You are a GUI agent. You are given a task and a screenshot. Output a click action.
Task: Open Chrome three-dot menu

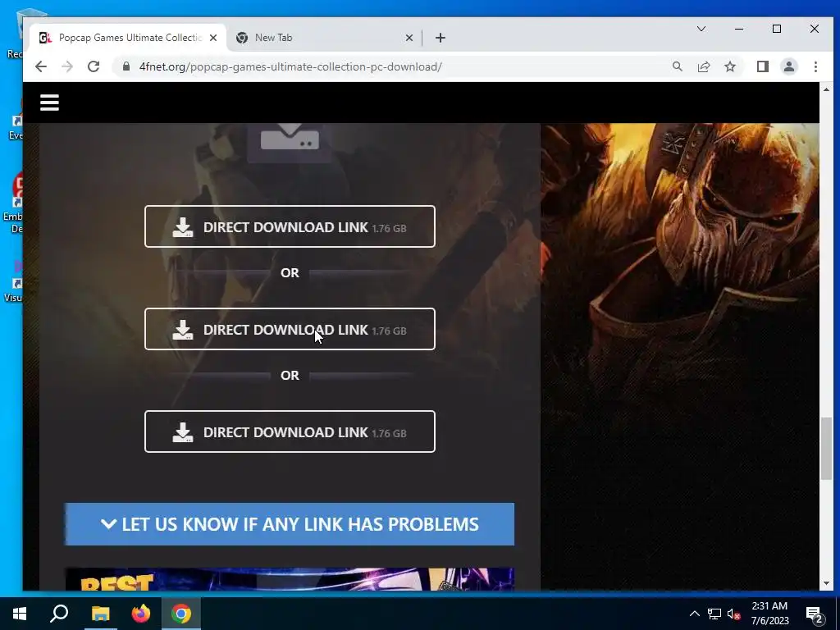point(815,66)
